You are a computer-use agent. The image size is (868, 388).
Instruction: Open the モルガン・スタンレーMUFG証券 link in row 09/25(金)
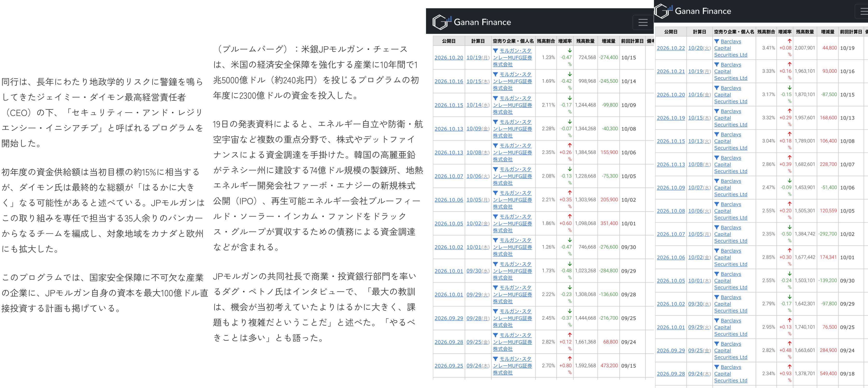[513, 342]
